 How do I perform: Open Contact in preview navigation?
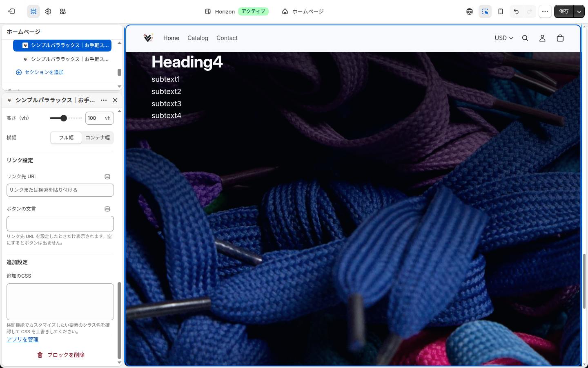click(227, 38)
